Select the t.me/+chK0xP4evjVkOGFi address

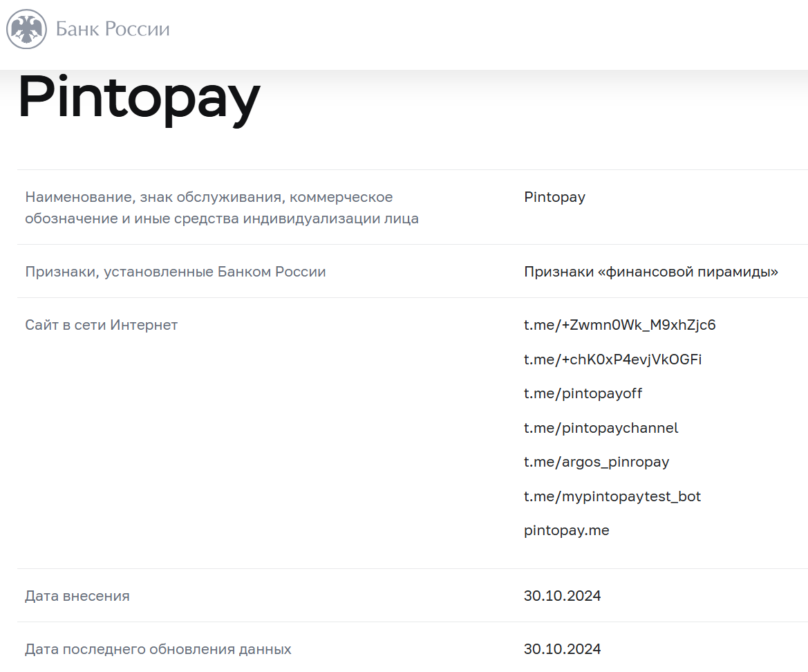pos(612,360)
